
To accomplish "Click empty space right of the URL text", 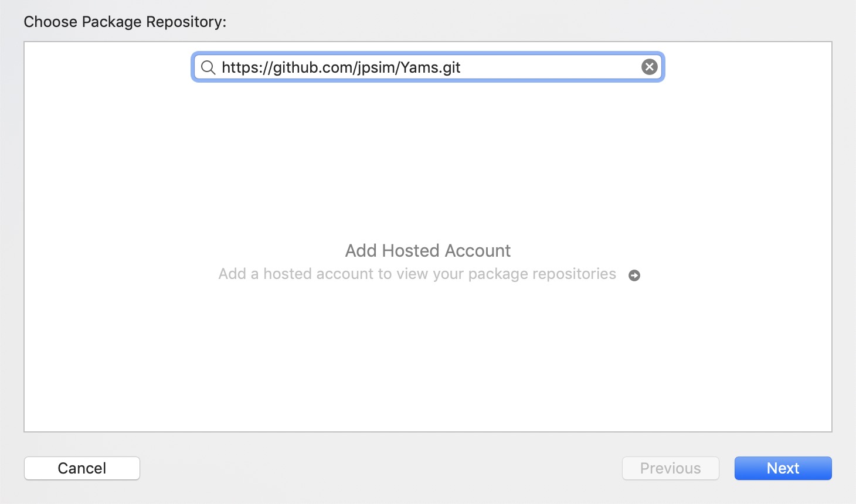I will pyautogui.click(x=550, y=67).
